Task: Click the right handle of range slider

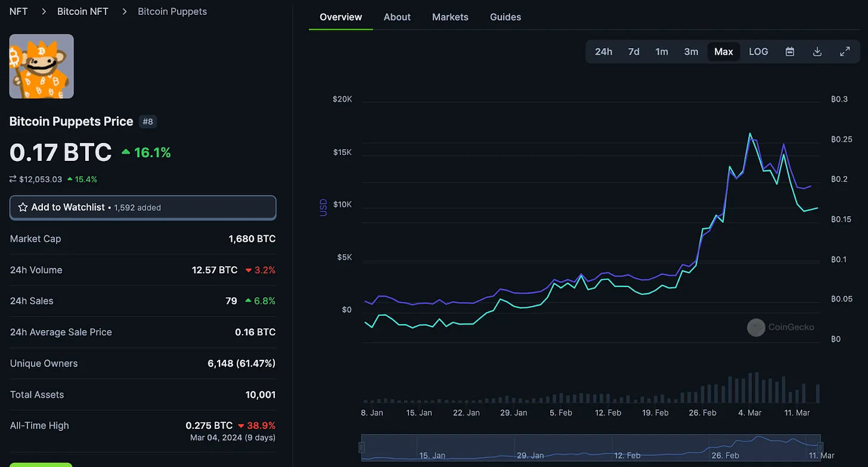Action: 820,447
